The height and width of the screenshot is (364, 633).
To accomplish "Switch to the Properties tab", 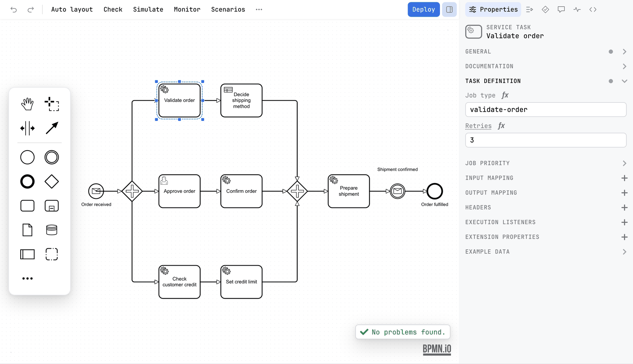I will pyautogui.click(x=493, y=9).
